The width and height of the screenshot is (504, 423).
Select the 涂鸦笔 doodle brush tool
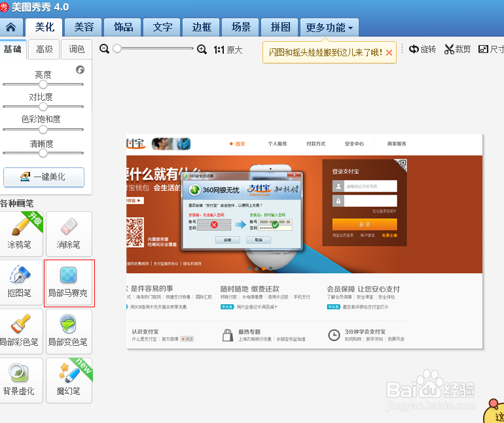tap(20, 234)
